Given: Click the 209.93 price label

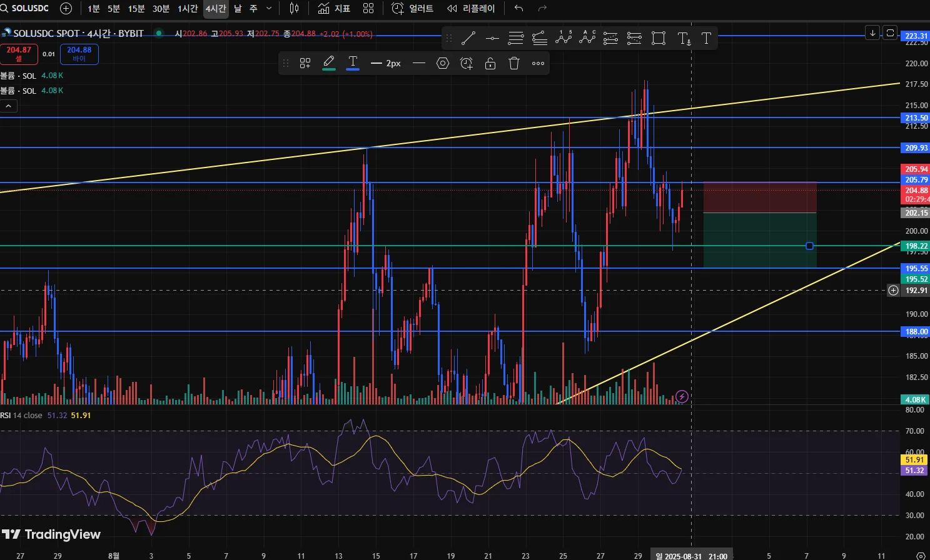Looking at the screenshot, I should tap(916, 148).
